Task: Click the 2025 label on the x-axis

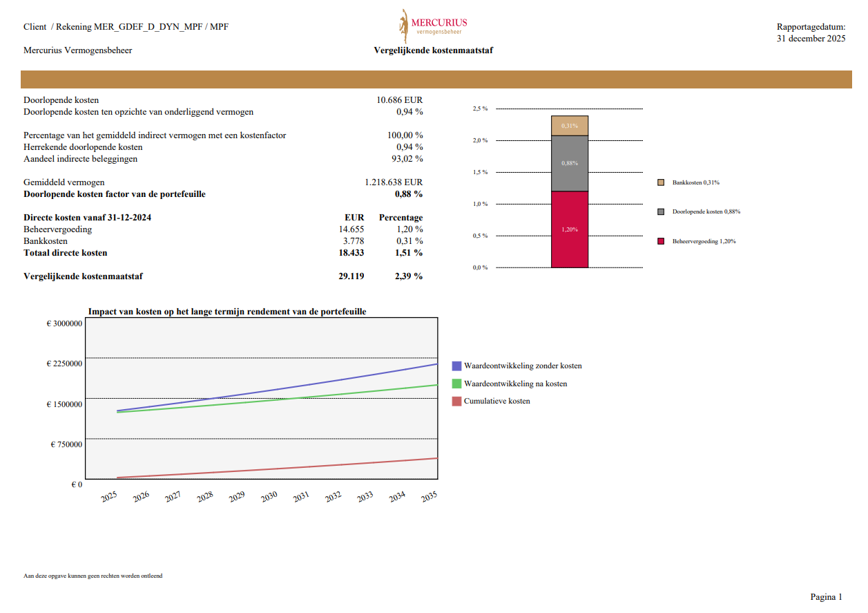Action: tap(109, 497)
